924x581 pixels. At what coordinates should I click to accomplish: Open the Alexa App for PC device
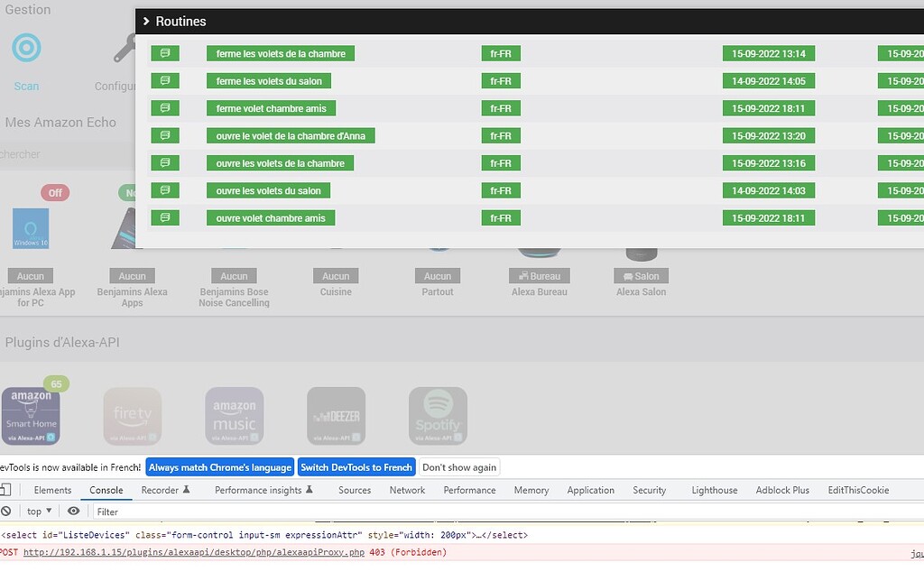click(31, 228)
